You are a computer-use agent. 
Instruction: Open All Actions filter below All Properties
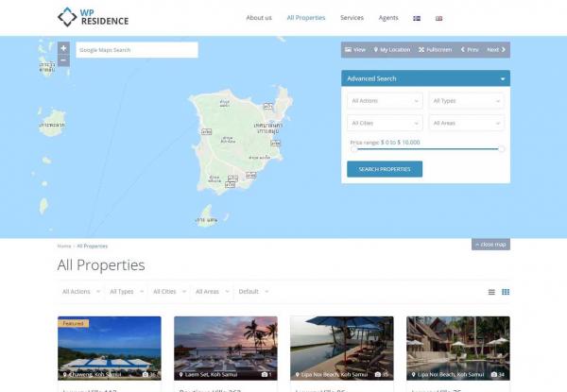pos(81,292)
